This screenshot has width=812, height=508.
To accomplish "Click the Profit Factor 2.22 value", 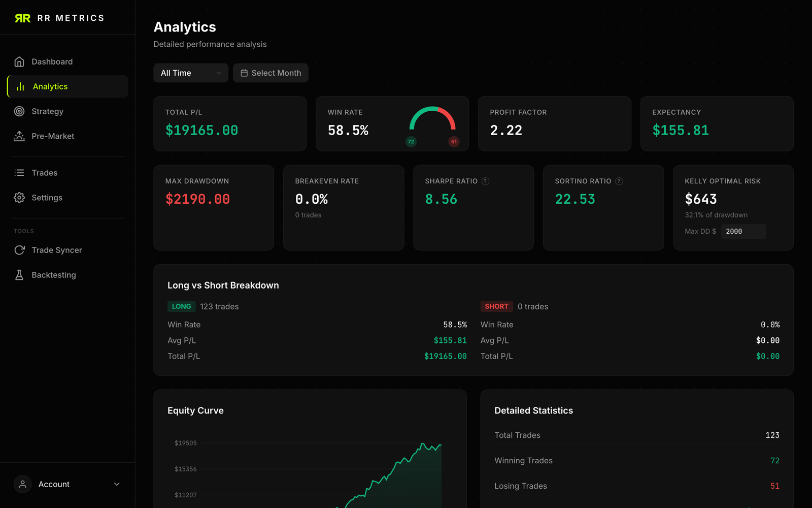I will pyautogui.click(x=506, y=131).
